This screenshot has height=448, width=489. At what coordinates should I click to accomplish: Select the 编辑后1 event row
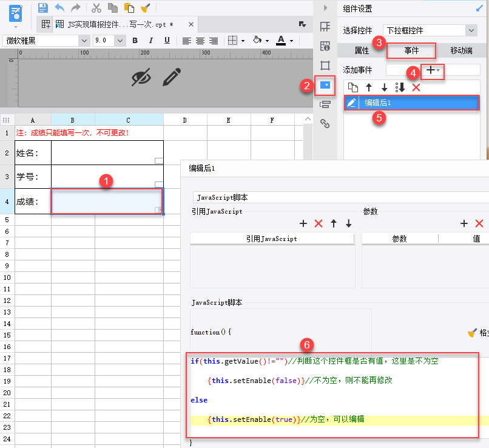[412, 103]
